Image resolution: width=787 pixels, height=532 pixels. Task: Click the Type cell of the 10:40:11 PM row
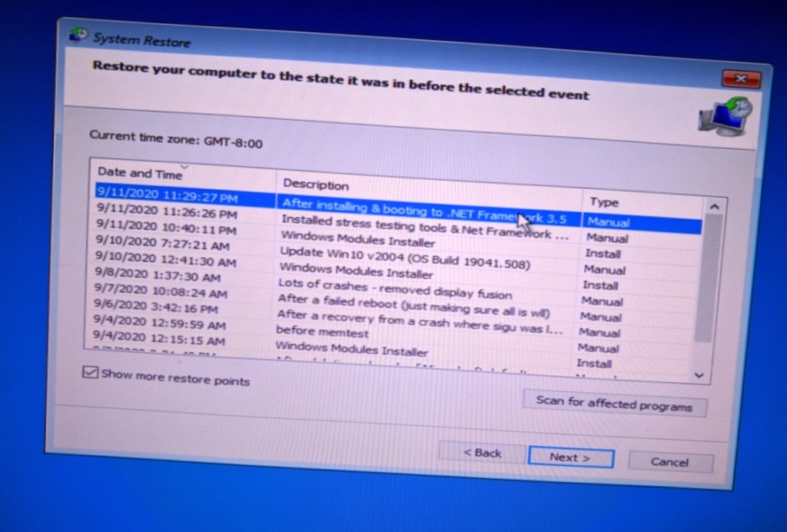(603, 254)
